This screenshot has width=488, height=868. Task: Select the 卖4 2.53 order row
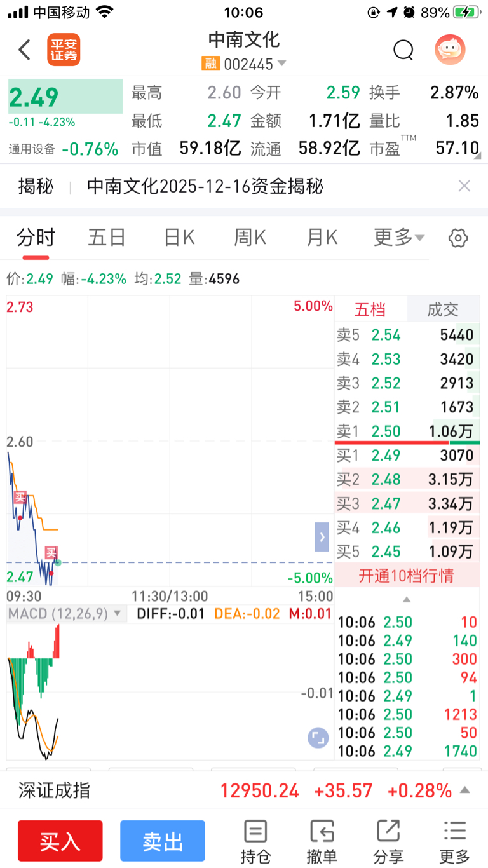[407, 359]
